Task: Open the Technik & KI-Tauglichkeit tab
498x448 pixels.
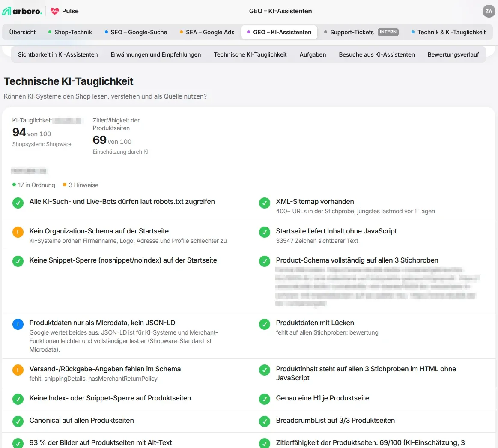Action: 448,32
